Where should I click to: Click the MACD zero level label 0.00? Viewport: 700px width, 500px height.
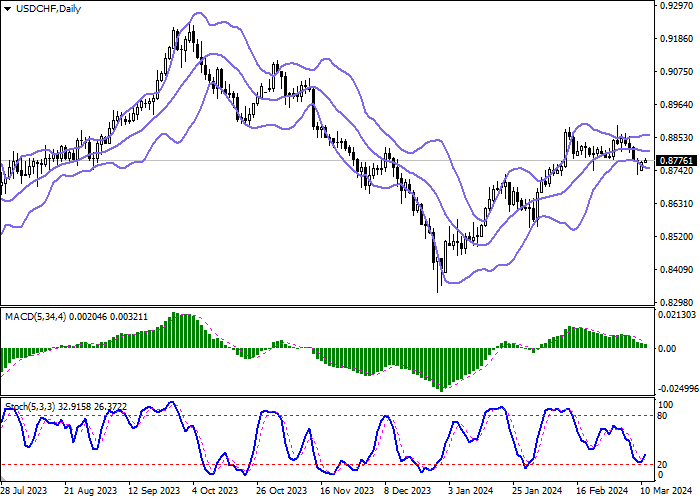667,349
